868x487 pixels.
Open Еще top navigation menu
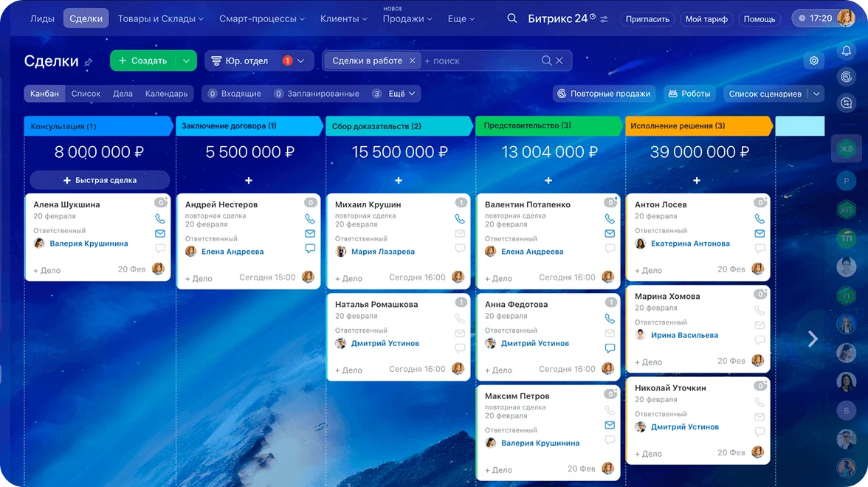click(x=461, y=19)
